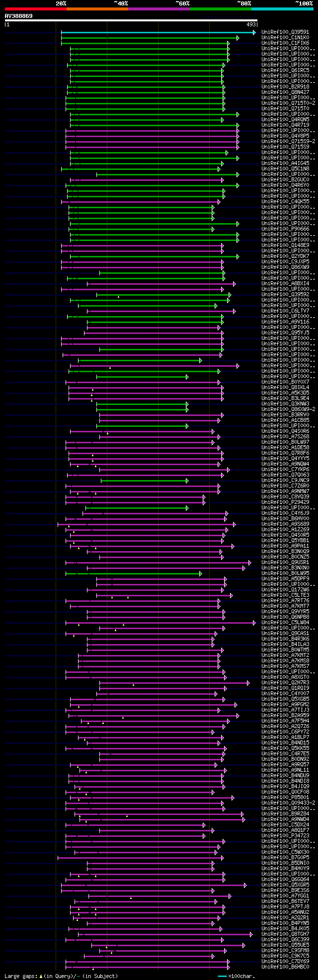This screenshot has height=980, width=318.
Task: Open hit UniRef100_Q6IRC5
Action: pos(285,71)
